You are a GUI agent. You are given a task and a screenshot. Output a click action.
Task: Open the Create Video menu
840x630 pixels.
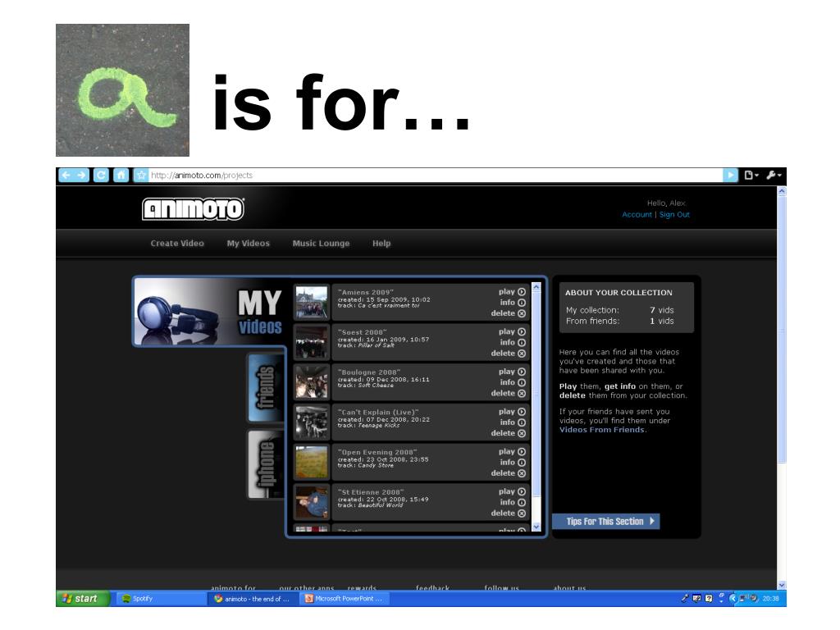point(177,243)
